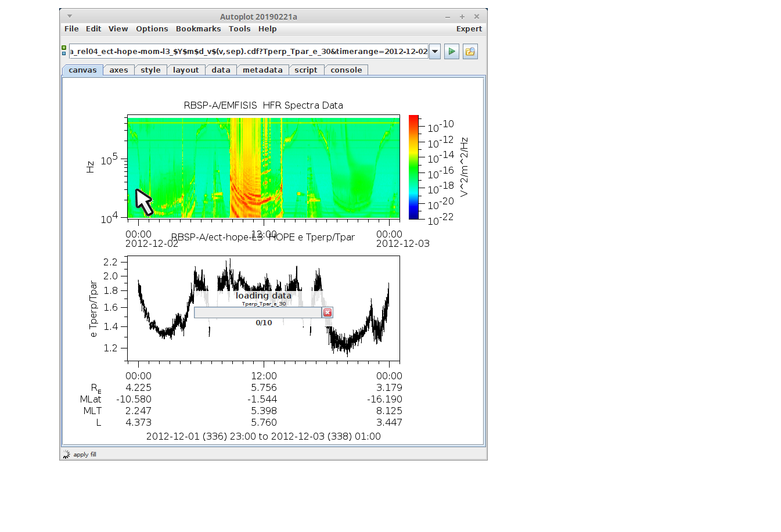Open the File menu
The height and width of the screenshot is (532, 781).
coord(71,29)
